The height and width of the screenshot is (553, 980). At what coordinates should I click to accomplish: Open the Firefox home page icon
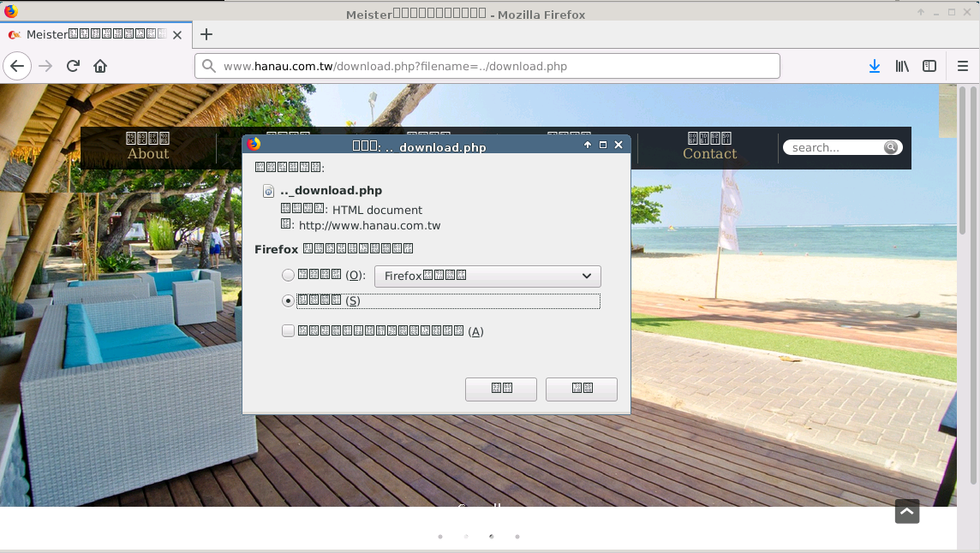point(100,66)
